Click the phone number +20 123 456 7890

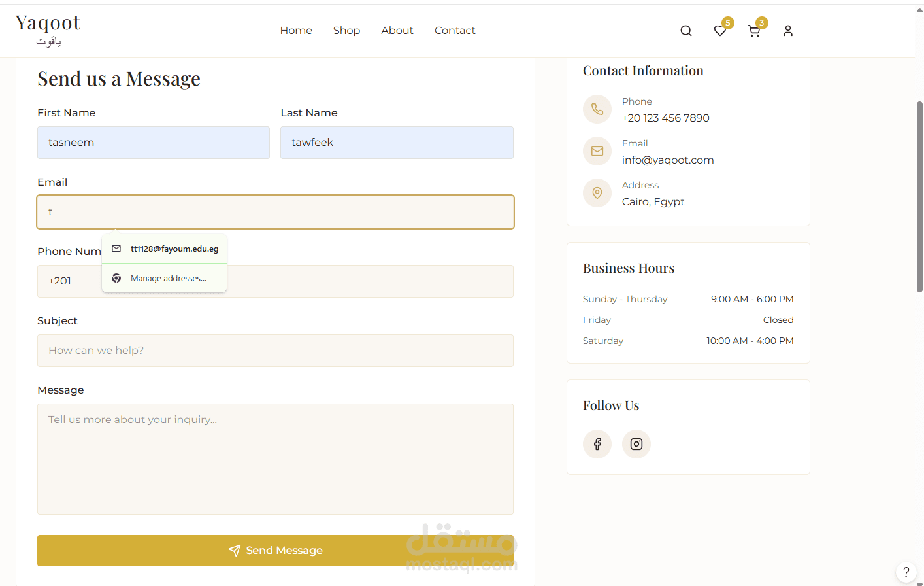665,118
